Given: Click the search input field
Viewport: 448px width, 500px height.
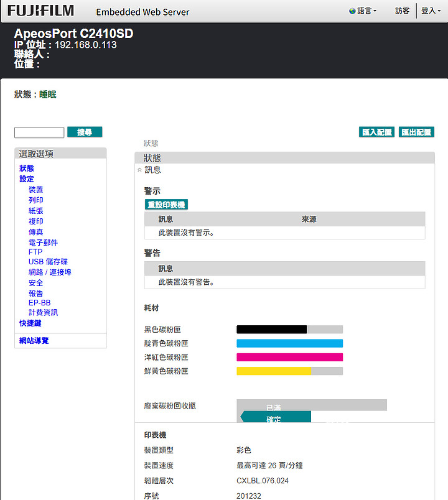Looking at the screenshot, I should (39, 132).
